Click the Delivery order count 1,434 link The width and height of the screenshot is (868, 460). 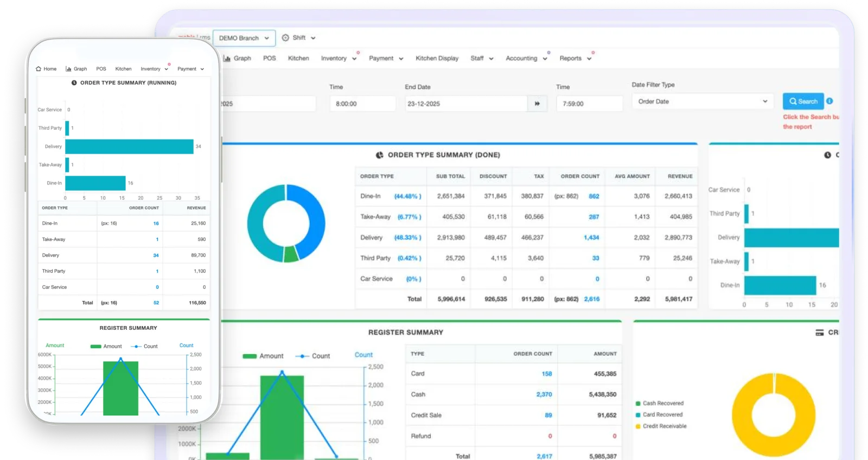pos(591,238)
